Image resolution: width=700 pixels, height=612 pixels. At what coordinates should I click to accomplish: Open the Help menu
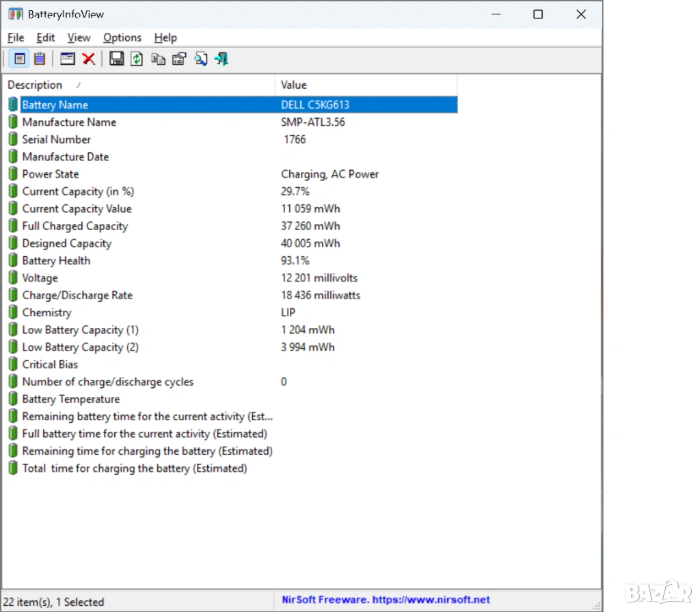165,38
